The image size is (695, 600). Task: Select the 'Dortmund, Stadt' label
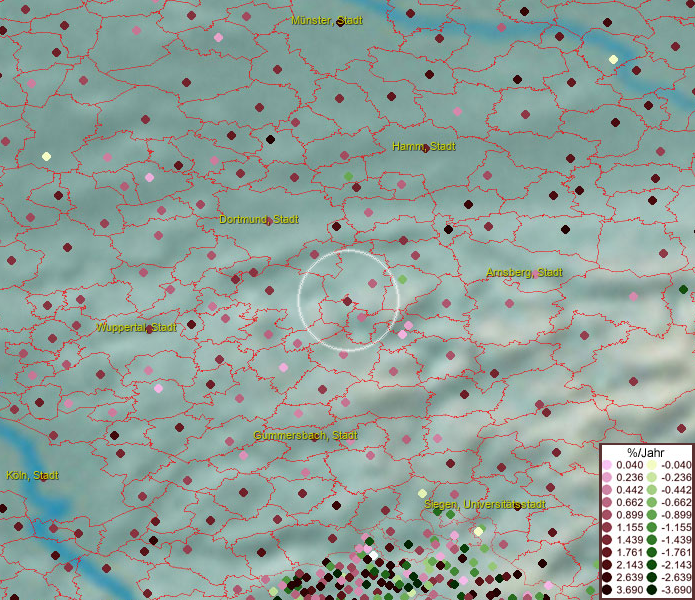click(259, 219)
